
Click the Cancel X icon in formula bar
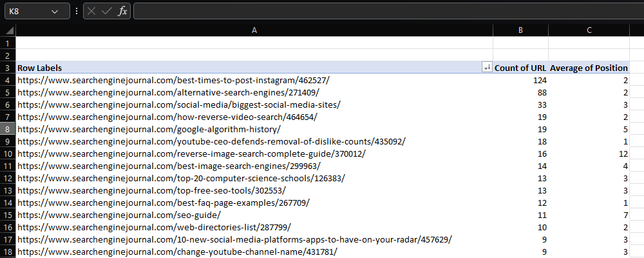pyautogui.click(x=91, y=12)
